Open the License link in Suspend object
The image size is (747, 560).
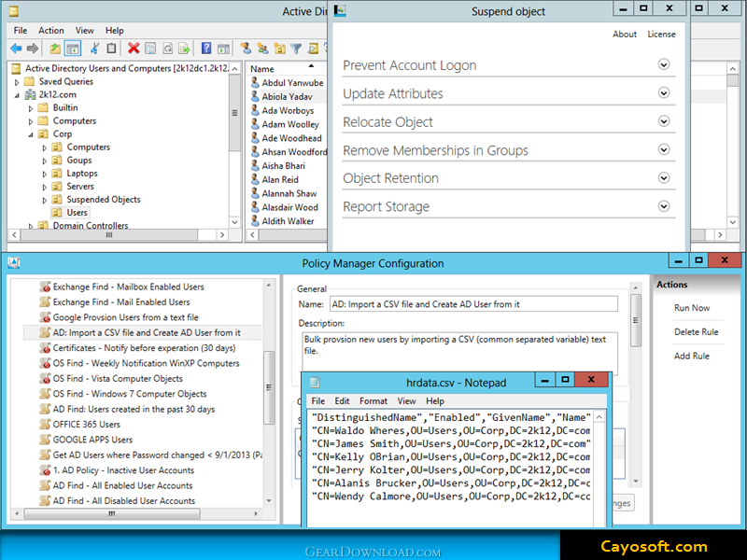pos(661,34)
